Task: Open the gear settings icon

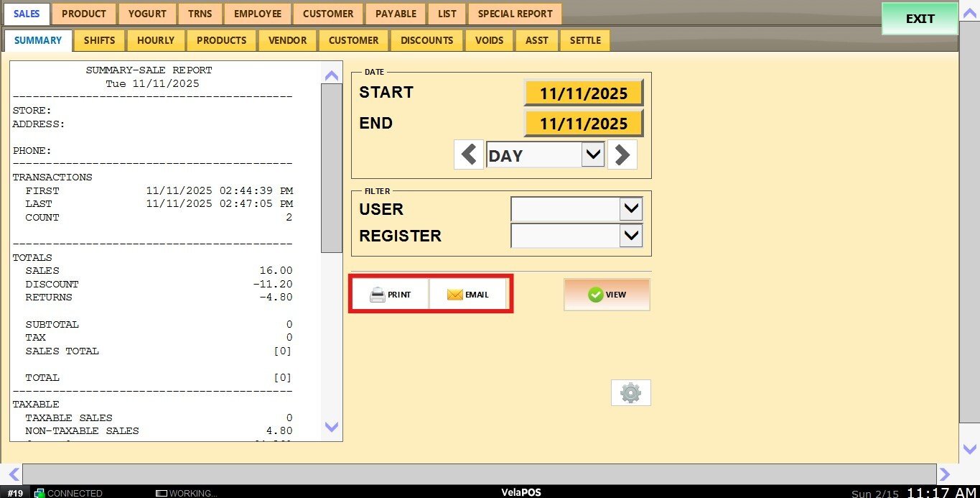Action: coord(630,393)
